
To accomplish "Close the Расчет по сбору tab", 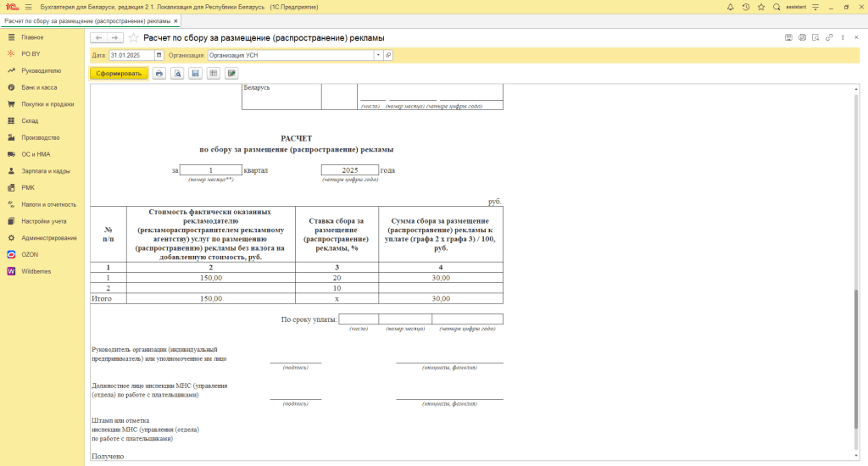I will click(x=176, y=21).
